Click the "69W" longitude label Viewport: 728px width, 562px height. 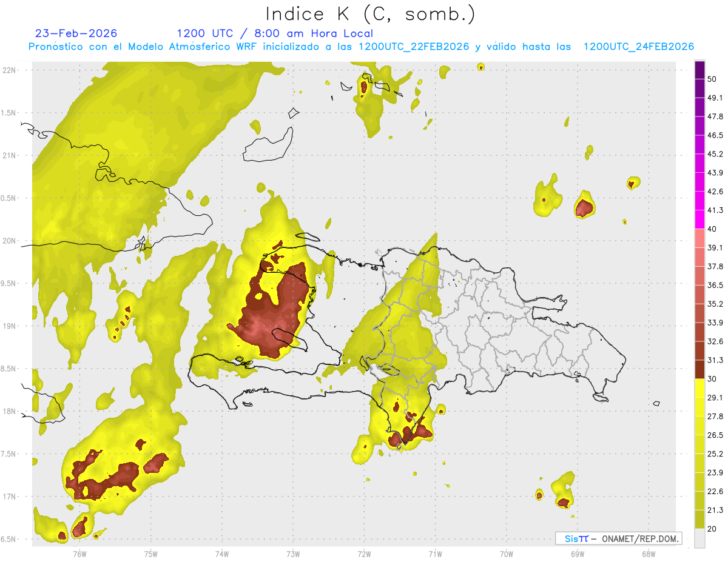[x=577, y=554]
